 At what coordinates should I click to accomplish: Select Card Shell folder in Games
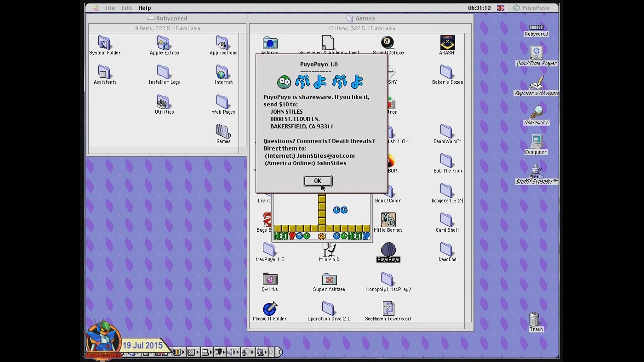(x=447, y=224)
